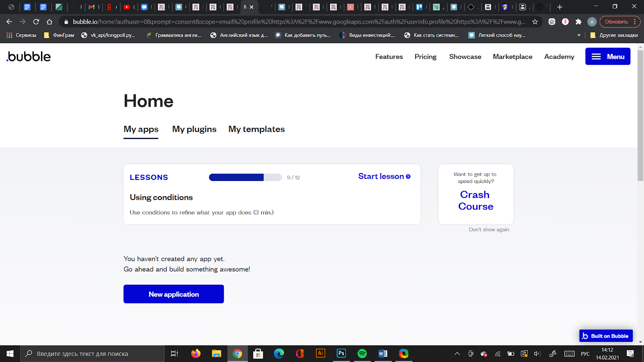
Task: Open the Виды инвестиций bookmark
Action: pyautogui.click(x=367, y=35)
